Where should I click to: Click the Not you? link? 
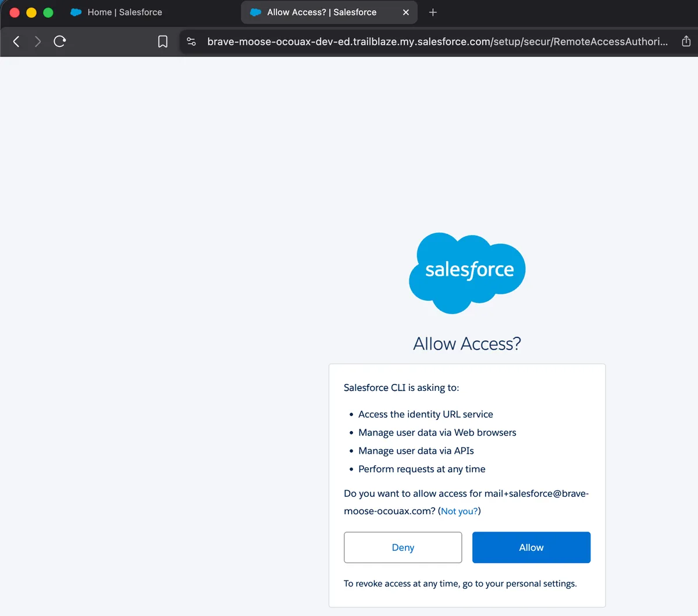point(460,511)
